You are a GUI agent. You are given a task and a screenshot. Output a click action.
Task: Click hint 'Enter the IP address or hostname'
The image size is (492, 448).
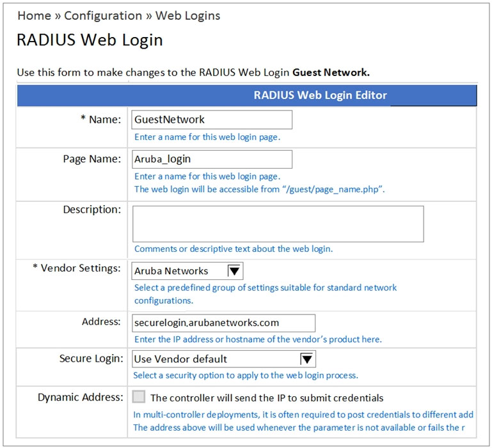(258, 339)
